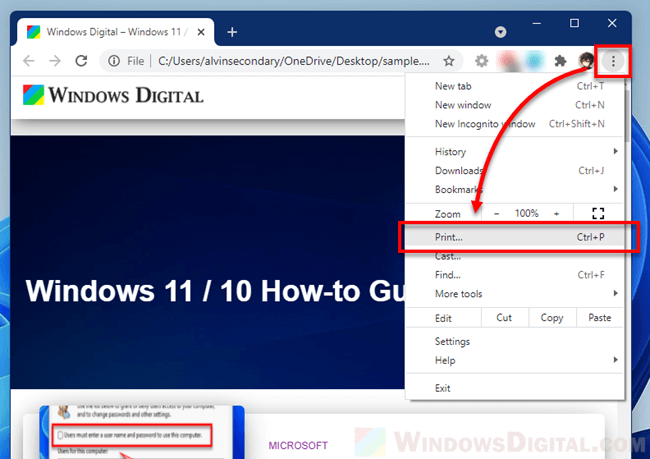The image size is (650, 459).
Task: Minimize the Chrome window
Action: point(536,23)
